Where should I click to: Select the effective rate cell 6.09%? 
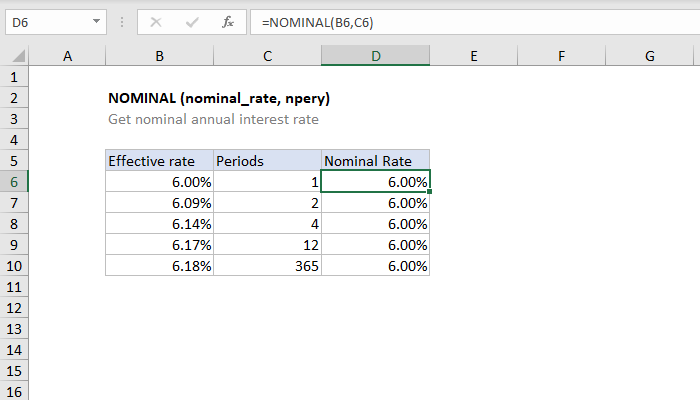click(159, 203)
